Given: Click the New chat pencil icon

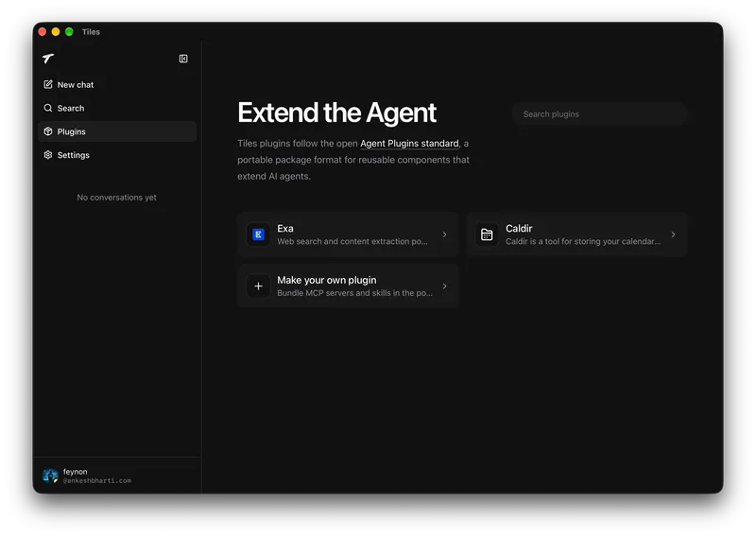Looking at the screenshot, I should [x=48, y=84].
